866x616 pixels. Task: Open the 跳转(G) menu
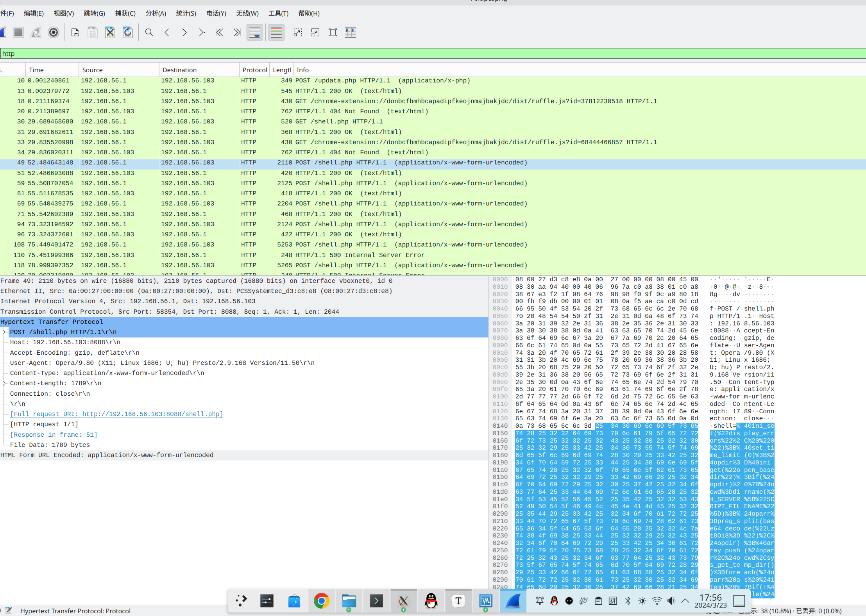tap(94, 13)
